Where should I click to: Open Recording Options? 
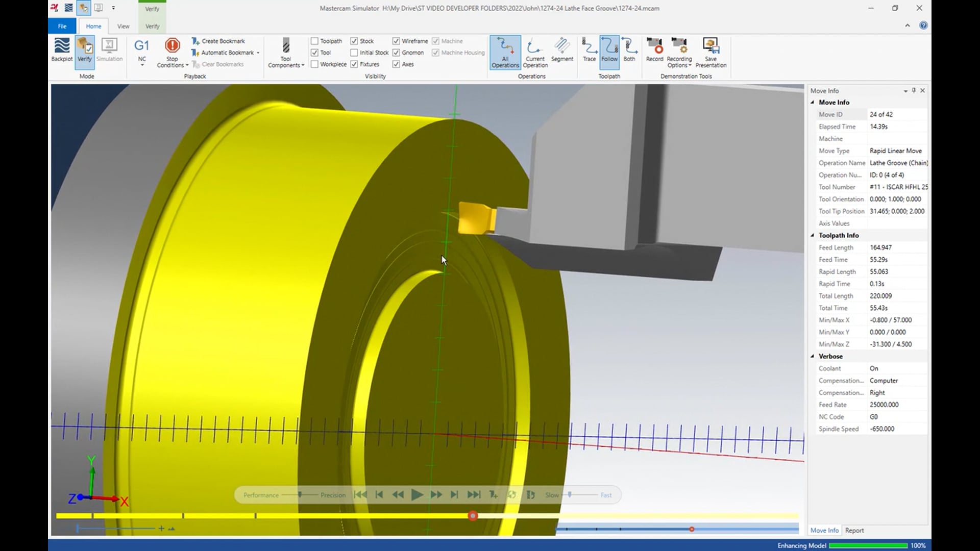coord(679,53)
